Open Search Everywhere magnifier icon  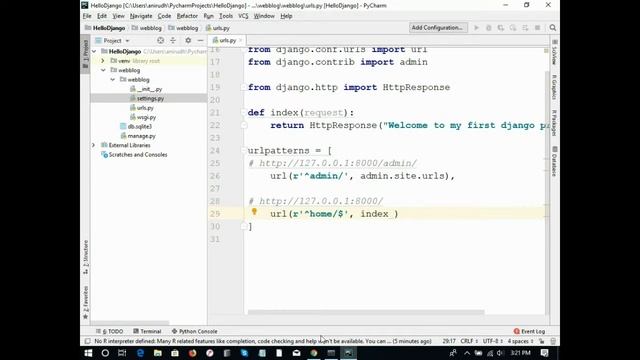553,28
